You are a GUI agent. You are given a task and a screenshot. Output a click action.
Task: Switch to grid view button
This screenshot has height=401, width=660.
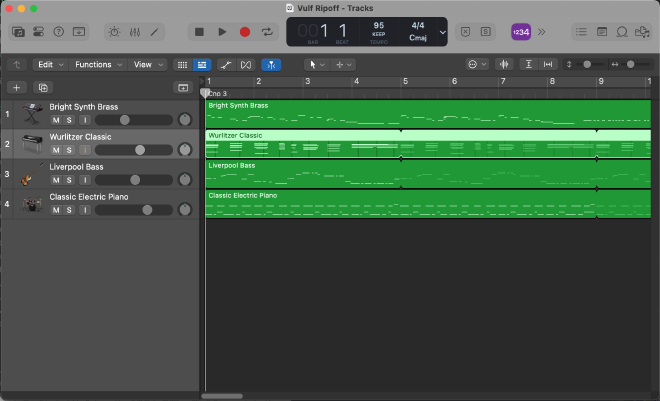tap(182, 65)
